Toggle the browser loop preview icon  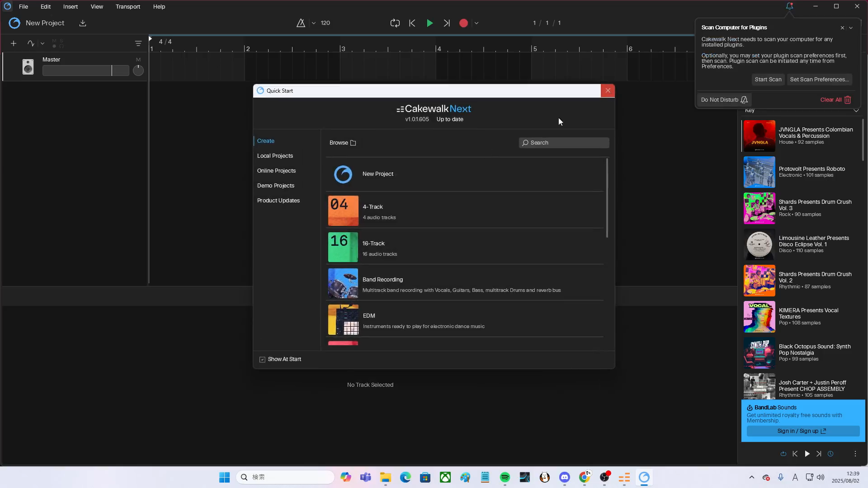point(783,454)
